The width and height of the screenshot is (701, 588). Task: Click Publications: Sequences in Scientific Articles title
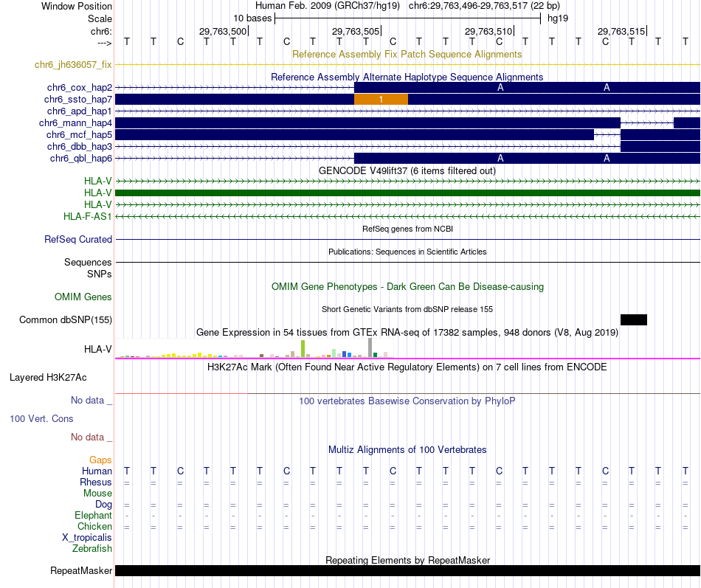[x=407, y=252]
